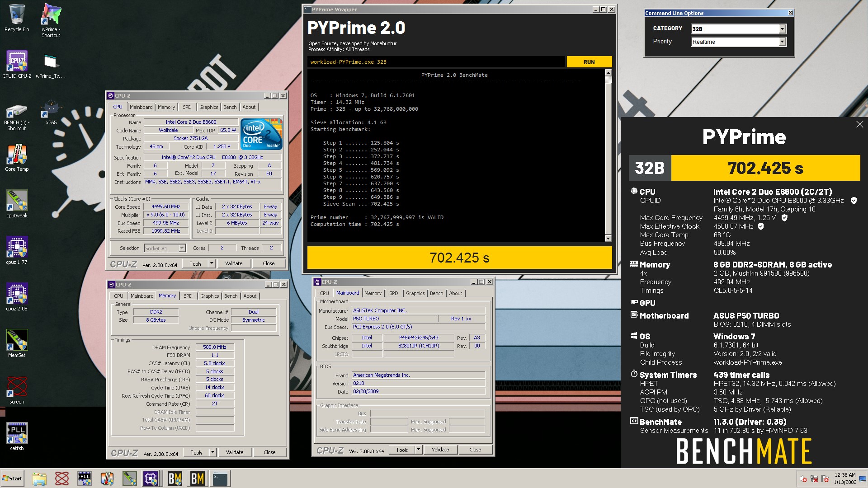
Task: Open the x265 desktop shortcut
Action: point(51,113)
